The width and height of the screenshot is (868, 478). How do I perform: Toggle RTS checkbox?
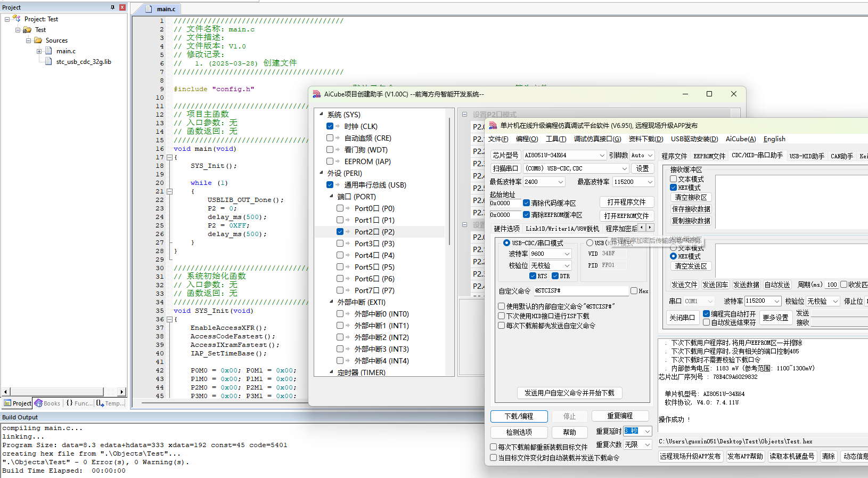533,276
